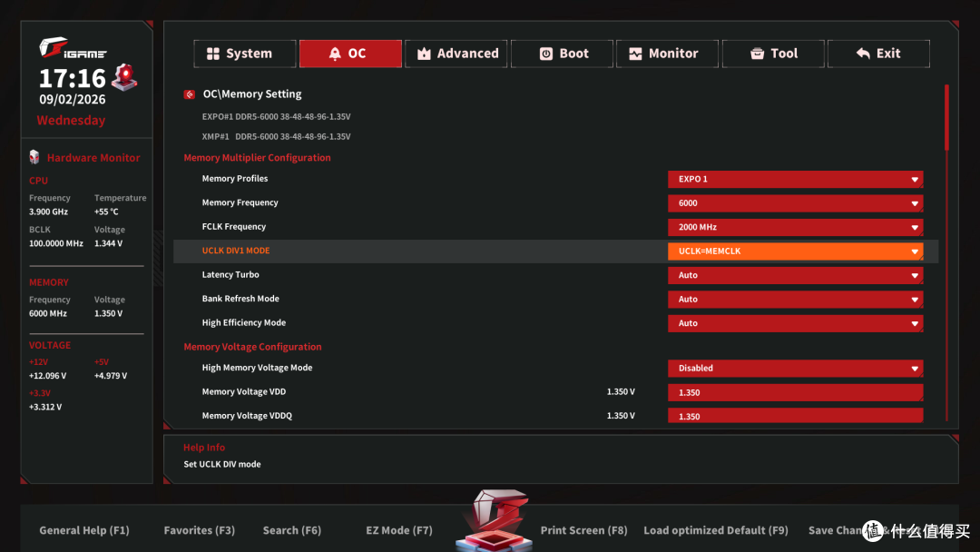
Task: Click the rocket icon next to the clock
Action: pyautogui.click(x=124, y=77)
